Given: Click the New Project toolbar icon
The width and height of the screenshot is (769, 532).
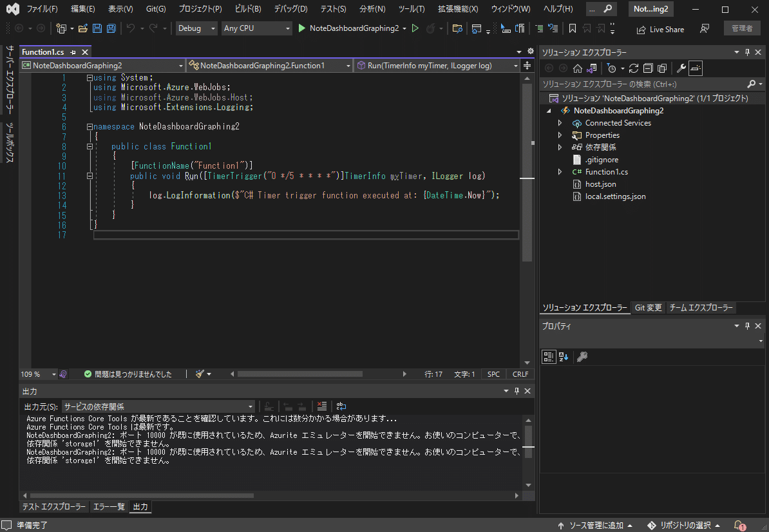Looking at the screenshot, I should point(61,28).
